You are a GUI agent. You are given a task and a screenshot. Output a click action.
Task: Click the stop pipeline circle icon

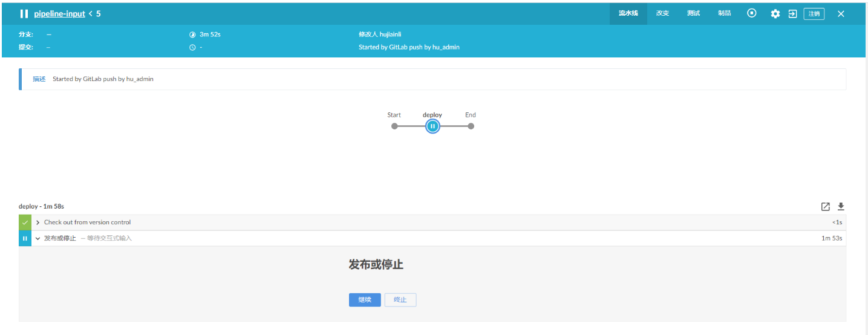752,13
